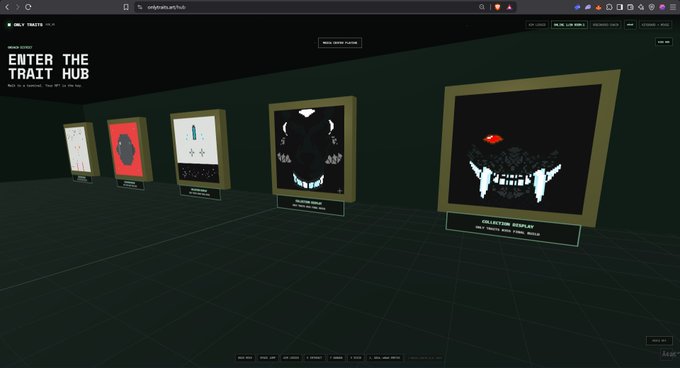Click the small button below the top-right bar
This screenshot has height=368, width=680.
point(664,42)
